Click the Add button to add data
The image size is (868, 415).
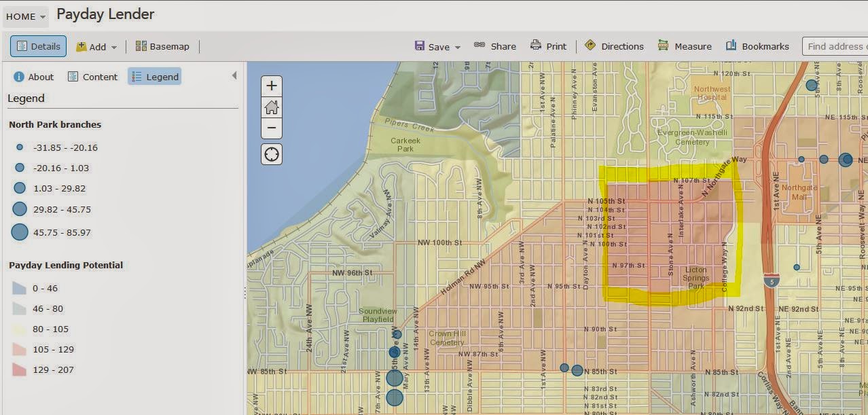95,46
